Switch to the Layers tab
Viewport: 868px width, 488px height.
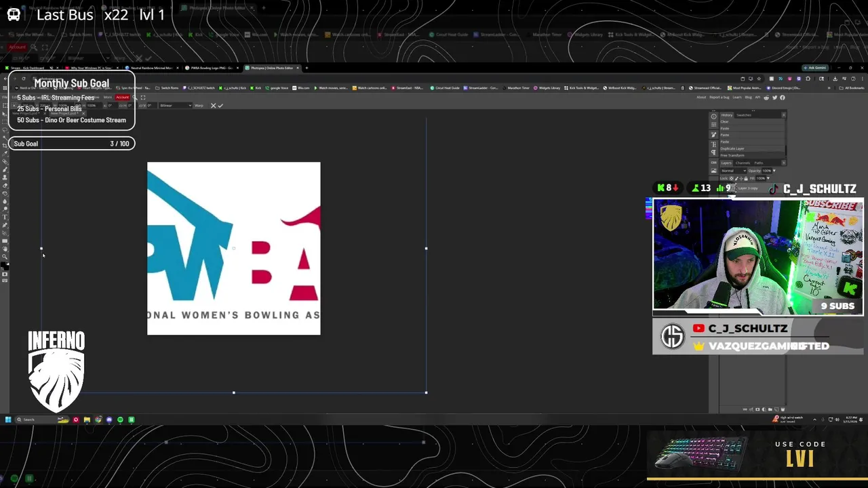(x=726, y=163)
